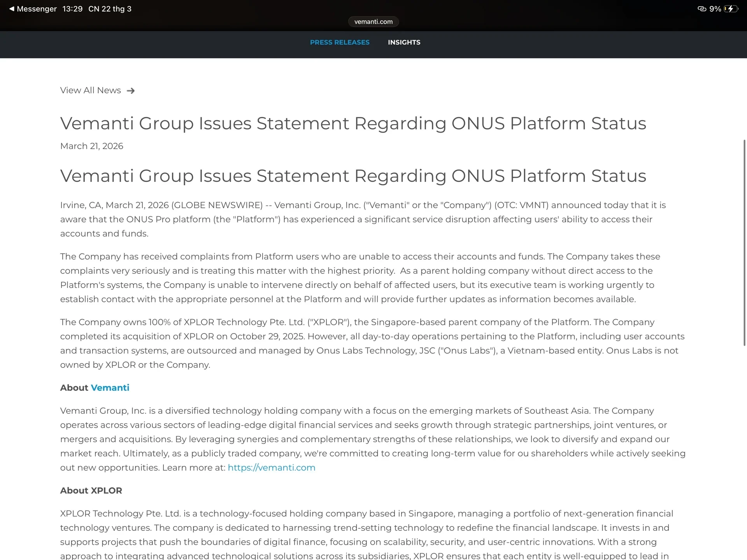This screenshot has height=560, width=747.
Task: Select the publication date March 21, 2026
Action: (91, 146)
